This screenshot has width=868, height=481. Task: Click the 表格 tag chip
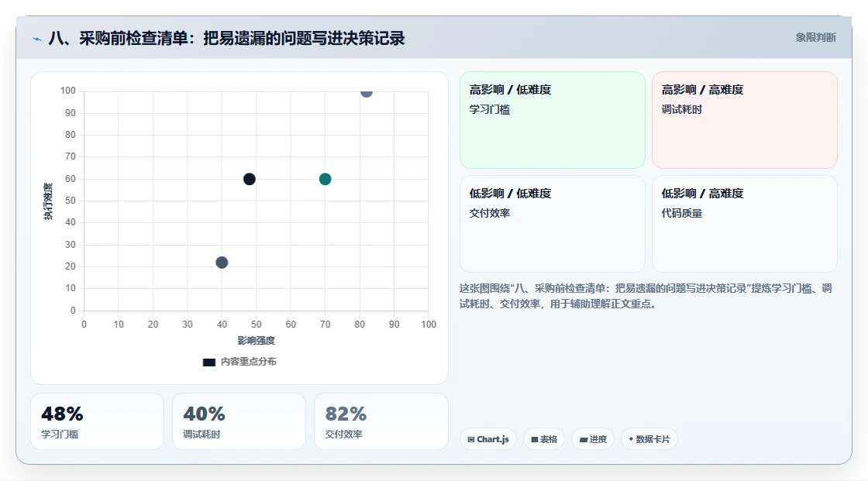(x=544, y=439)
